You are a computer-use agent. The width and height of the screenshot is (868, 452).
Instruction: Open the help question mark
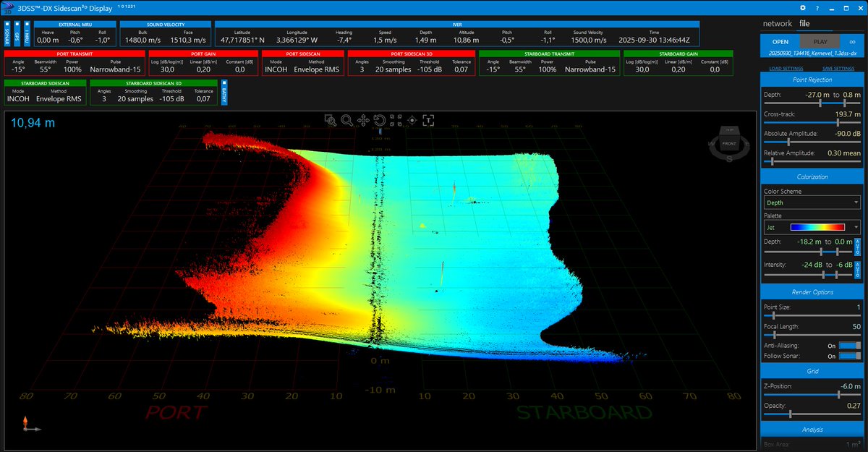click(x=817, y=7)
